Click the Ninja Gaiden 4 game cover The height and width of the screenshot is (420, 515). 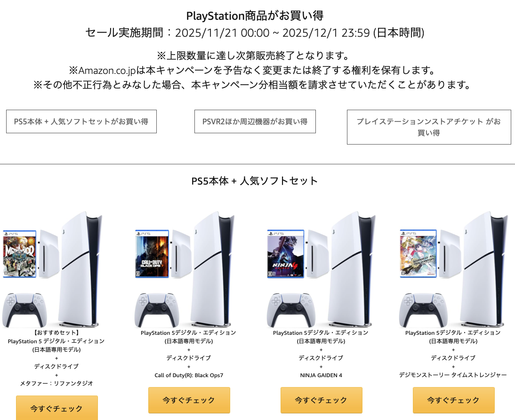click(x=285, y=254)
